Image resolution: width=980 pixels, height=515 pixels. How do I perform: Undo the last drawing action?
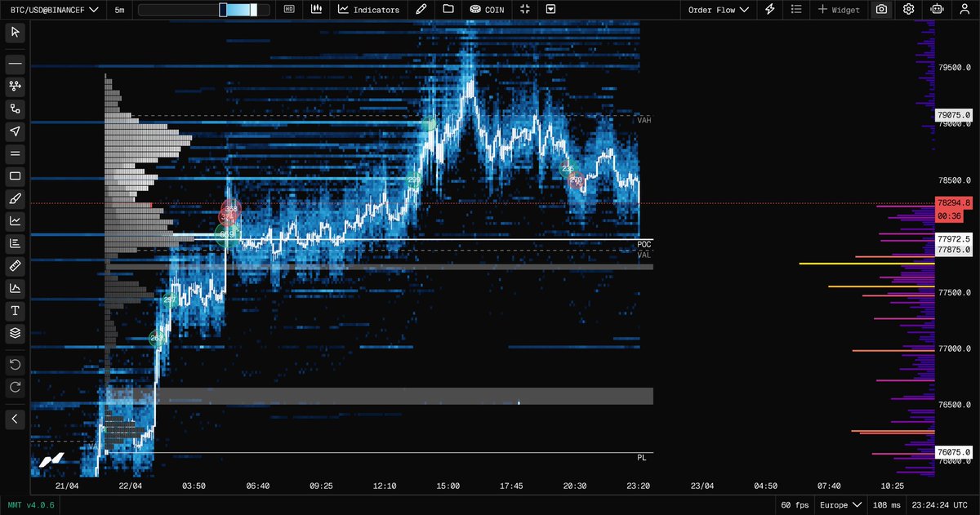point(16,364)
